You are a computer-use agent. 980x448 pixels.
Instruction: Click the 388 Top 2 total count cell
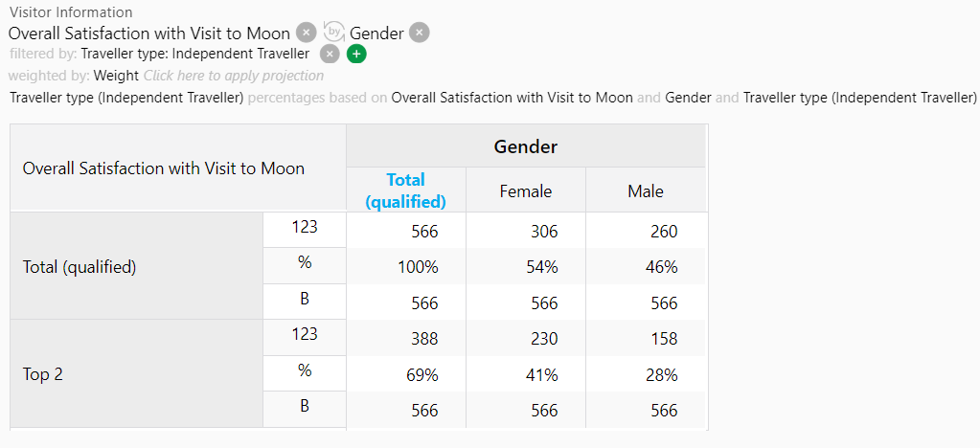406,338
